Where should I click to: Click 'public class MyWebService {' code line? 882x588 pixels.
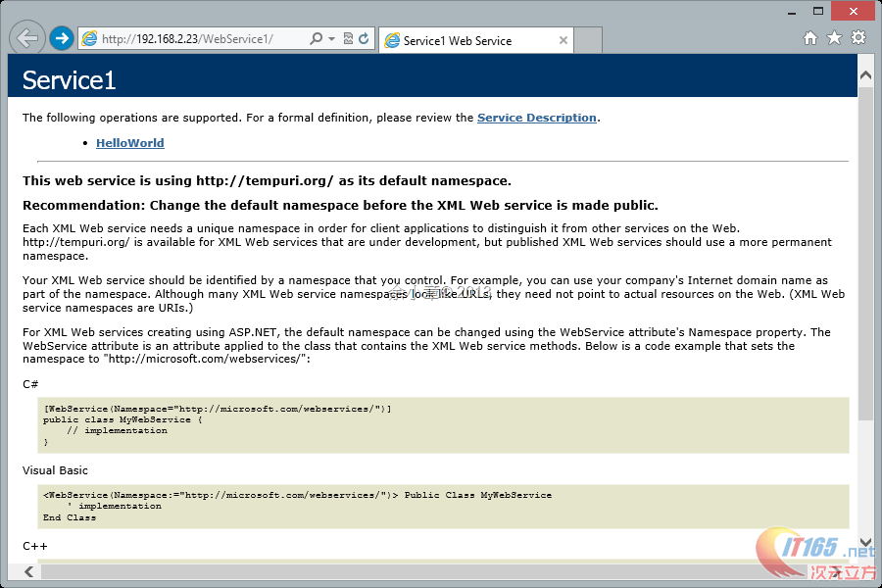[x=122, y=419]
